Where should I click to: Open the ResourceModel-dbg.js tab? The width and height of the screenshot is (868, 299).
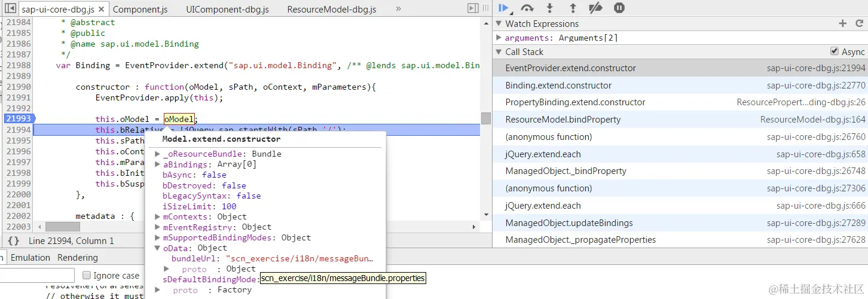(x=332, y=10)
